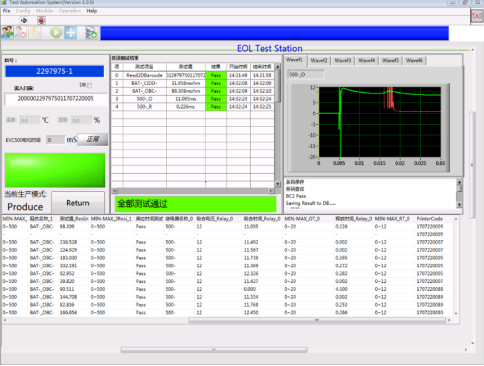Click the MIN-MAX_OT_0 column header
This screenshot has width=484, height=366.
tap(302, 219)
